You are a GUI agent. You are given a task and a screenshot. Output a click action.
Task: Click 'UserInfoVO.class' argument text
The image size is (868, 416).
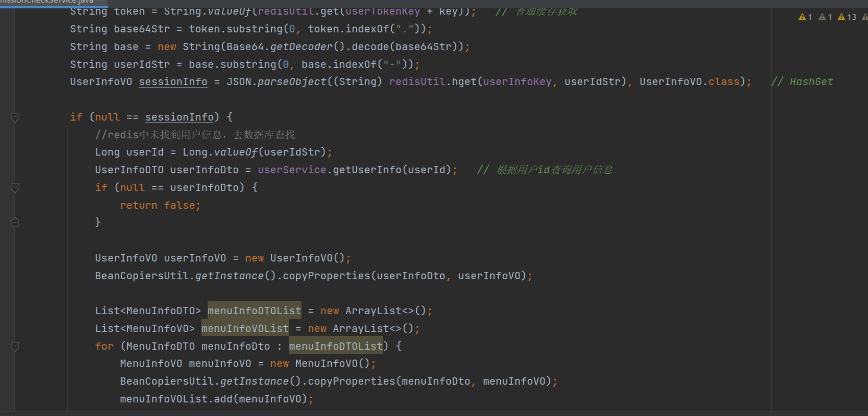pos(690,82)
